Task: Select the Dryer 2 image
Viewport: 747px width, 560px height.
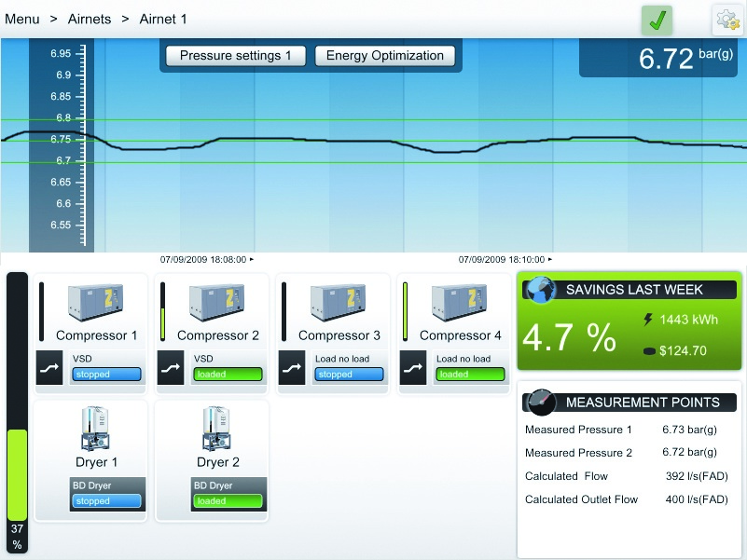Action: (x=216, y=429)
